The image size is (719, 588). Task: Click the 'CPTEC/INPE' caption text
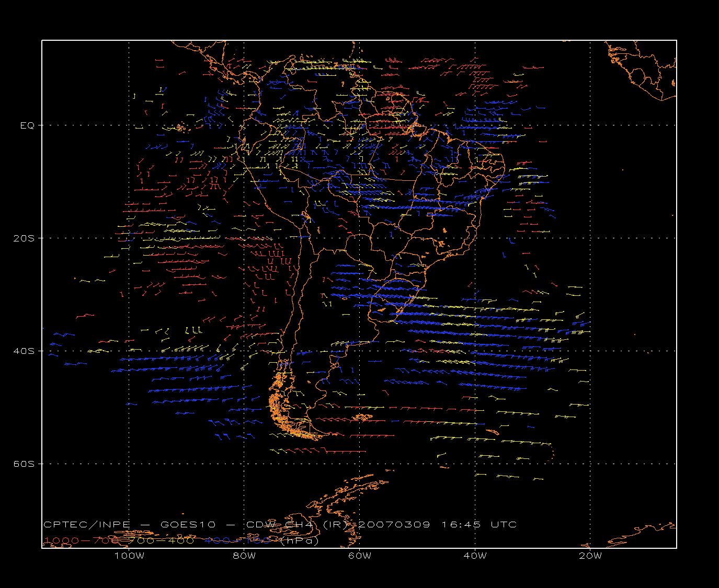[x=87, y=524]
